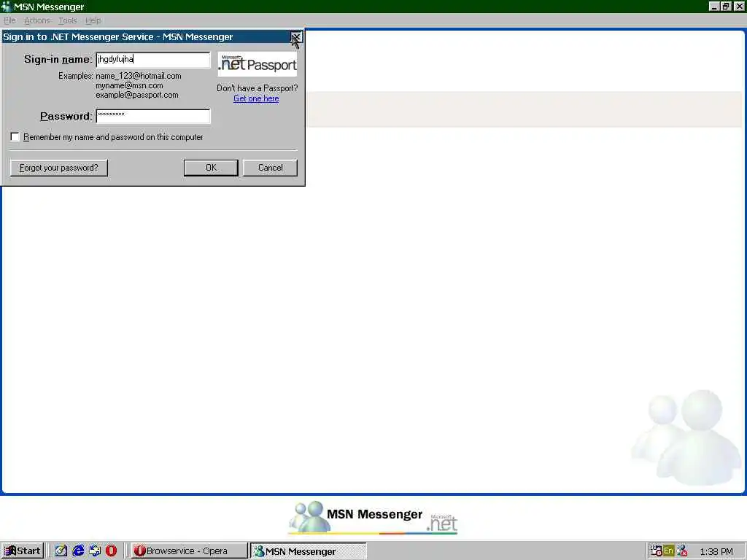Click the .NET Passport logo
Screen dimensions: 747x560
click(x=258, y=64)
